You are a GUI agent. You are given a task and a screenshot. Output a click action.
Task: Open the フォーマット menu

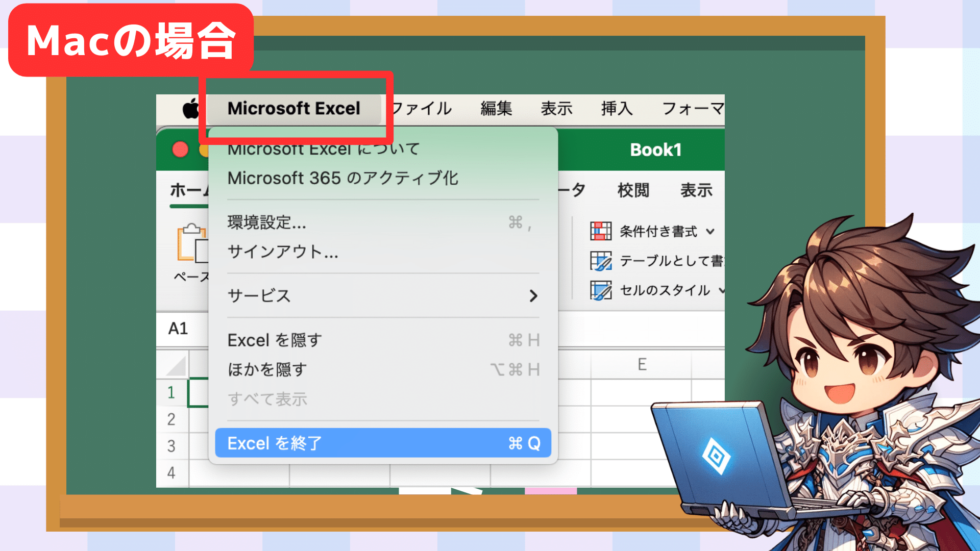693,109
